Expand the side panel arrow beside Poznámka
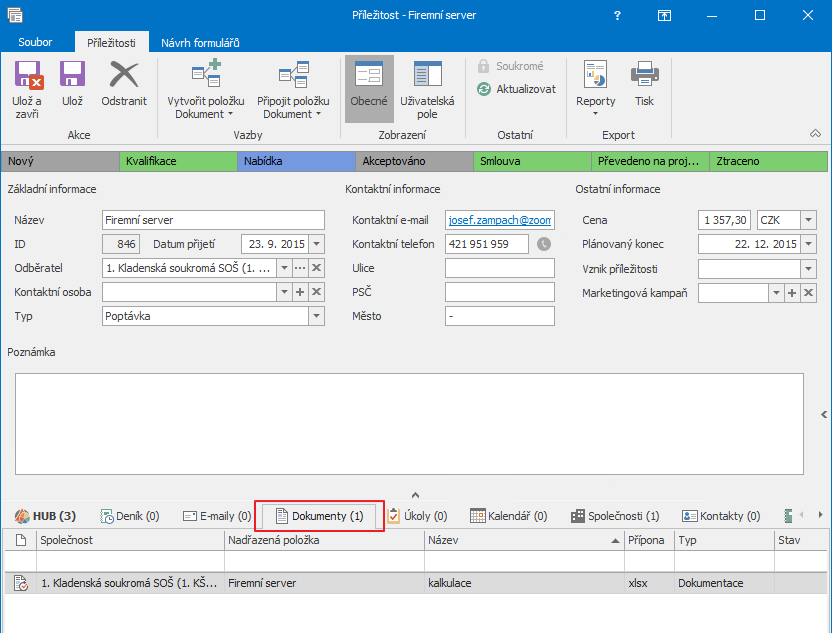The width and height of the screenshot is (832, 633). click(x=824, y=414)
